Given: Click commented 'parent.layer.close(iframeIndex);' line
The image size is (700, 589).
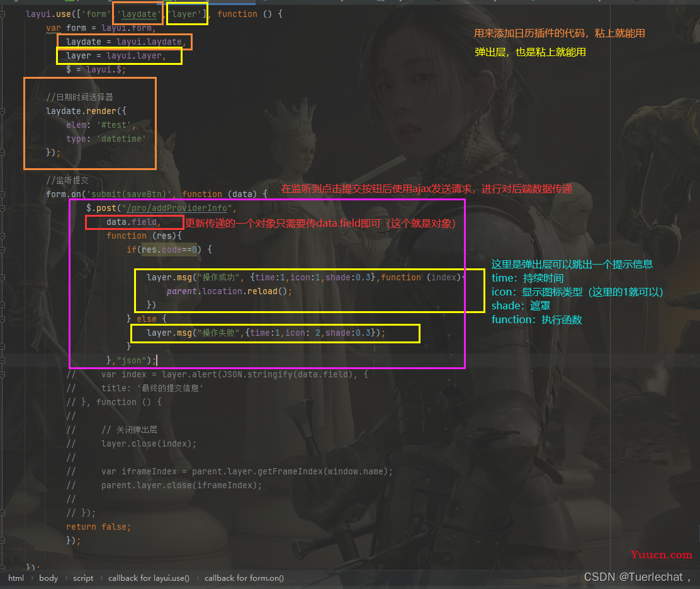Looking at the screenshot, I should (182, 485).
